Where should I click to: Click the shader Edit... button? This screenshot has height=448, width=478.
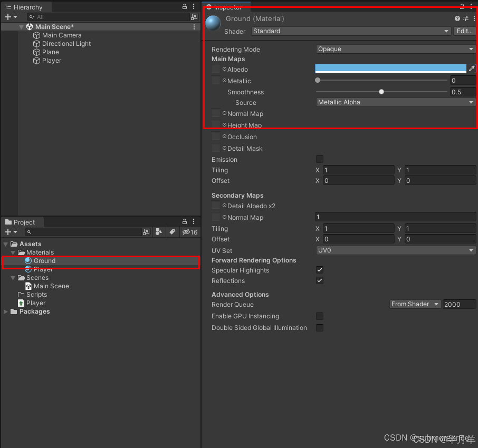465,31
